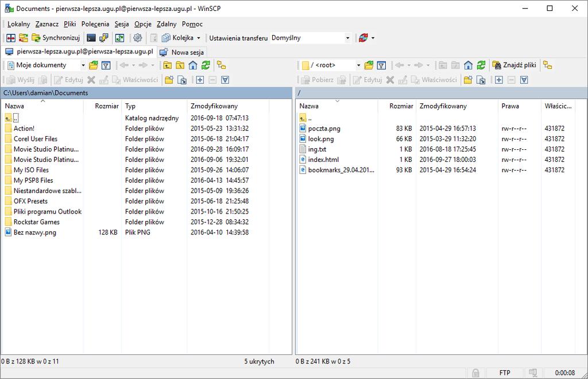Click local panel home directory icon
The height and width of the screenshot is (379, 588).
click(x=193, y=65)
